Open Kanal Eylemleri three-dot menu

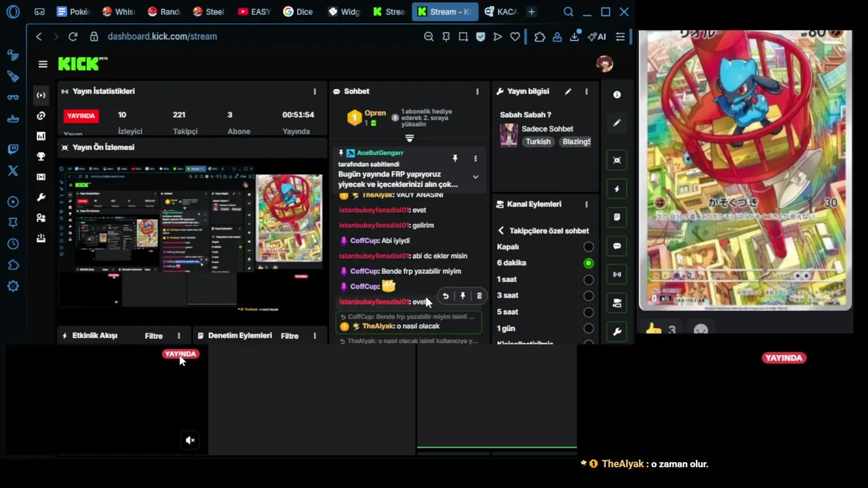click(x=587, y=204)
